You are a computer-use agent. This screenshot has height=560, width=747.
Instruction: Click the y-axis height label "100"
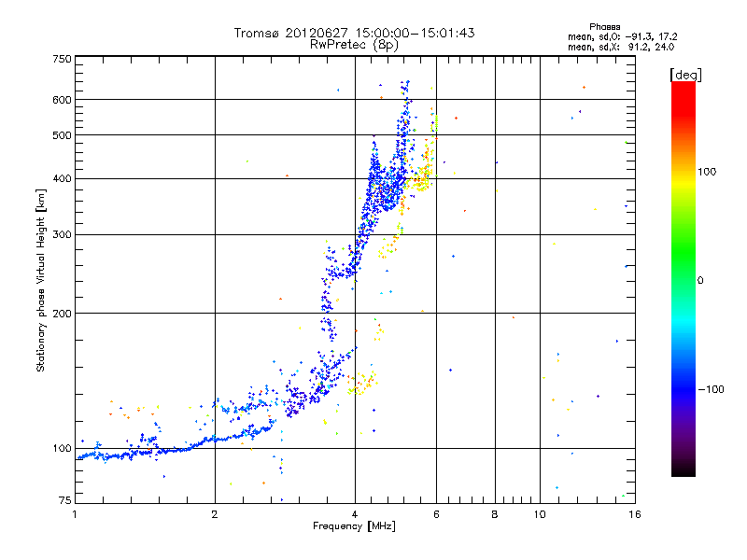pos(62,449)
